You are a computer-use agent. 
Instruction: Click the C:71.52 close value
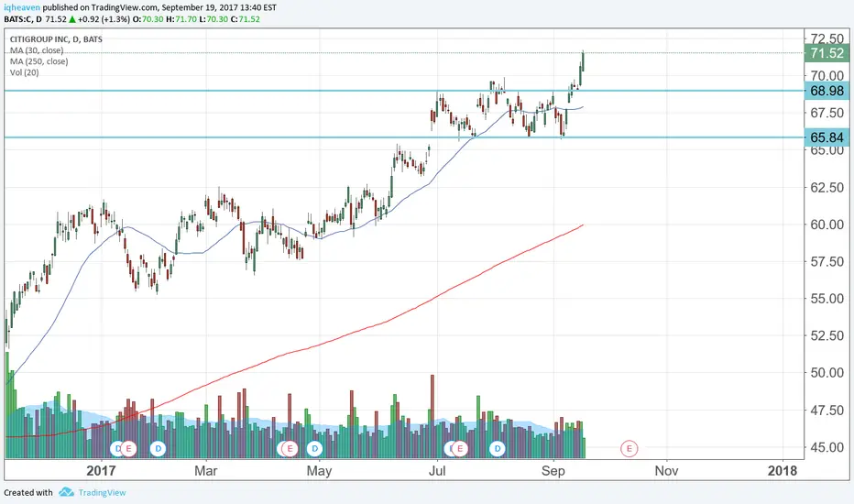tap(245, 19)
